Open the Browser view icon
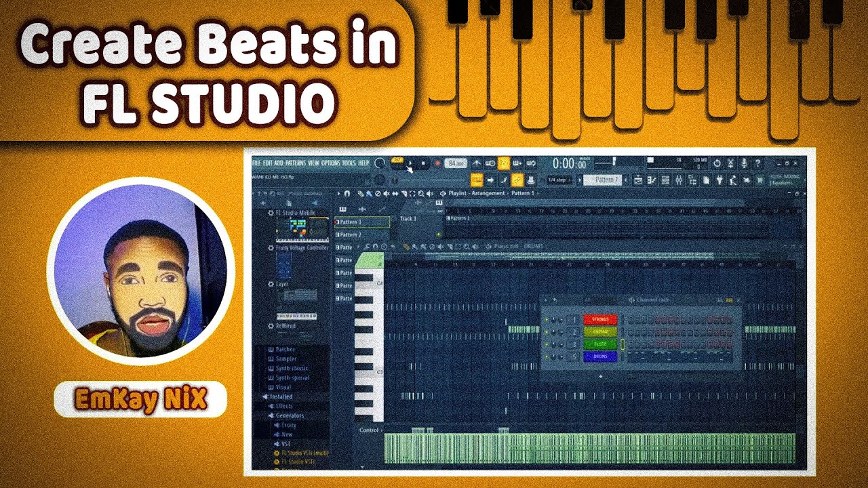868x488 pixels. (692, 180)
